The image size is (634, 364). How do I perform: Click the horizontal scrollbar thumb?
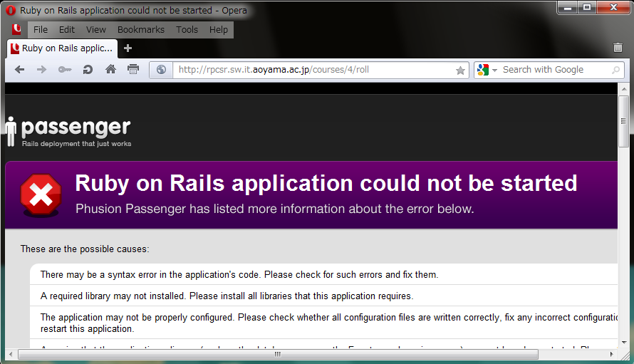tap(279, 354)
